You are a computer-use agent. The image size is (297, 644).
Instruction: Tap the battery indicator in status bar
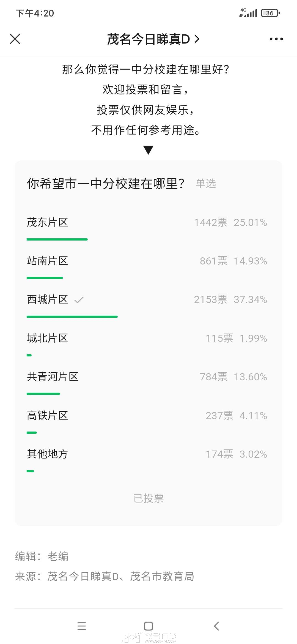click(x=270, y=13)
